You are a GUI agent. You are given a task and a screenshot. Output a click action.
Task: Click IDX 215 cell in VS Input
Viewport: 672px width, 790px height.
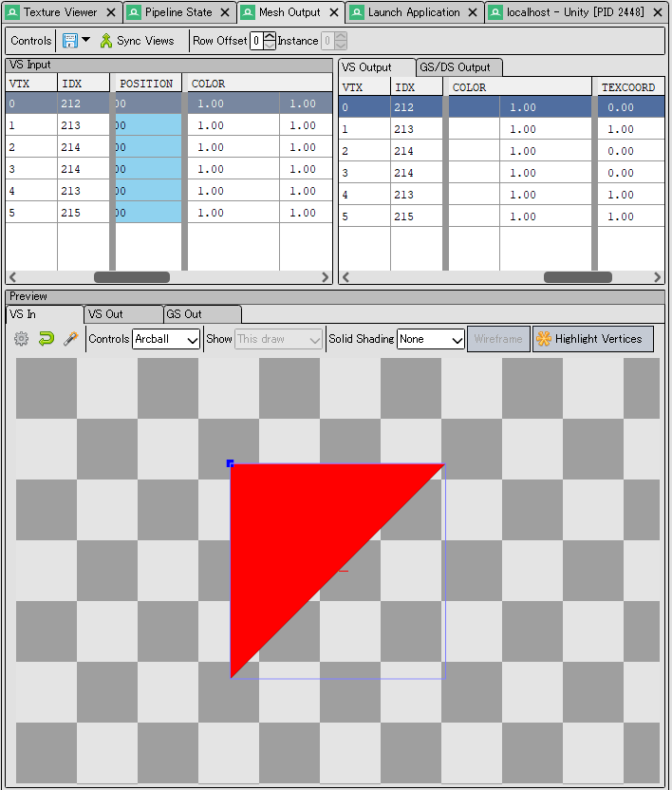coord(84,213)
